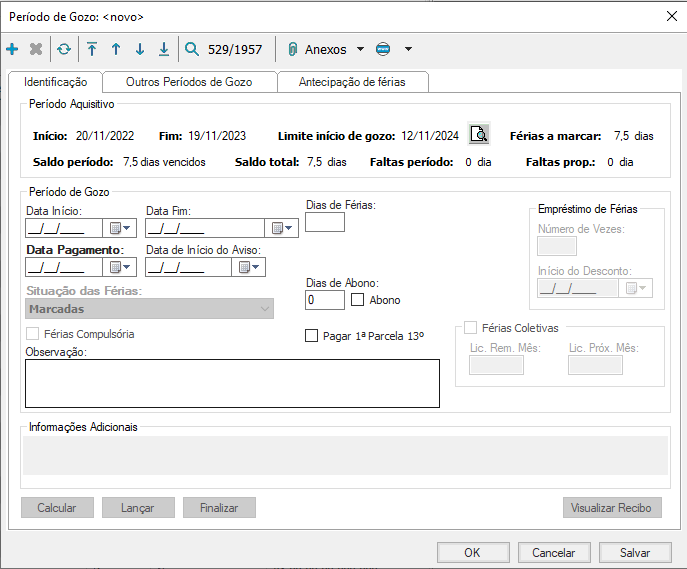Click the refresh icon in toolbar
The height and width of the screenshot is (569, 687).
click(64, 49)
